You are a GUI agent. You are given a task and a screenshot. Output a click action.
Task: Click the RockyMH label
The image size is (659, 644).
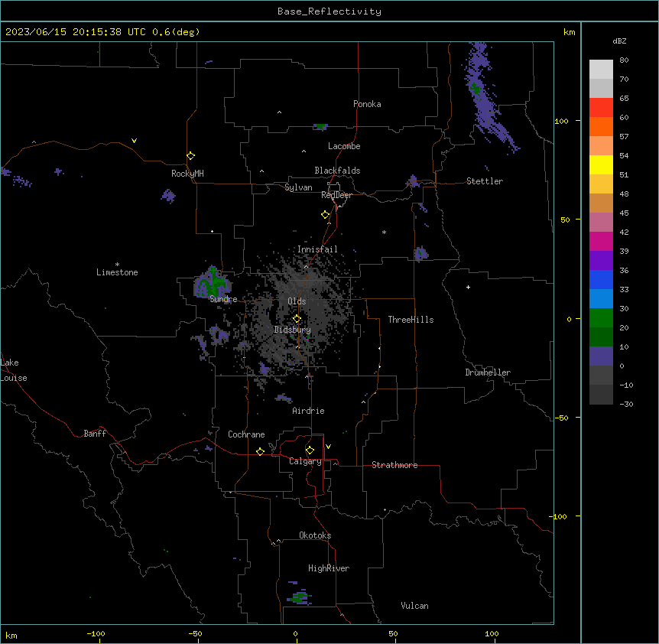pyautogui.click(x=187, y=174)
